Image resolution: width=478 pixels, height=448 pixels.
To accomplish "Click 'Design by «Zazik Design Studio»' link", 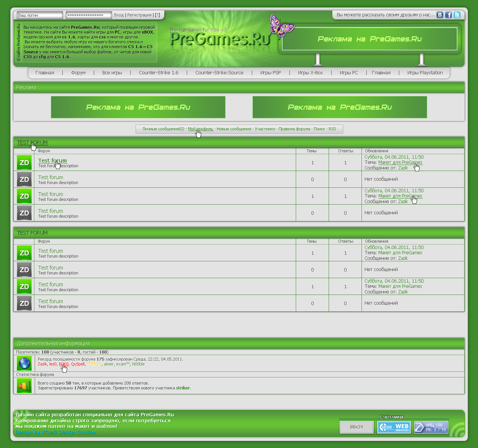I will tap(56, 432).
